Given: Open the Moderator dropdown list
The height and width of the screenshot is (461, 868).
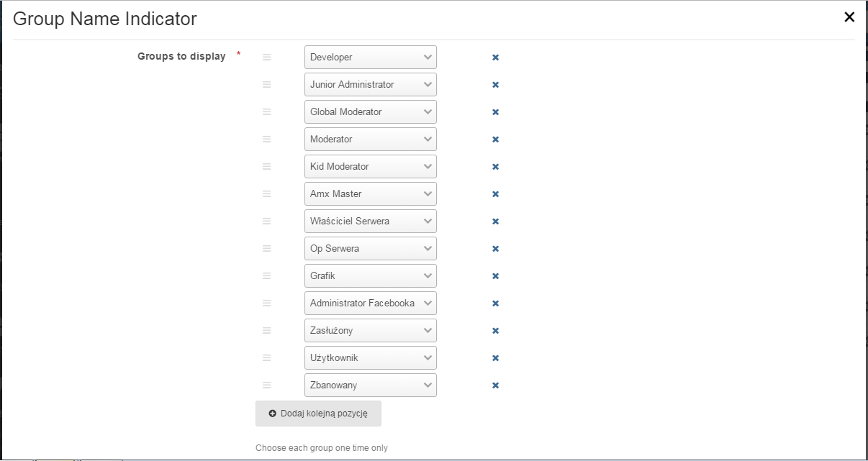Looking at the screenshot, I should coord(370,140).
